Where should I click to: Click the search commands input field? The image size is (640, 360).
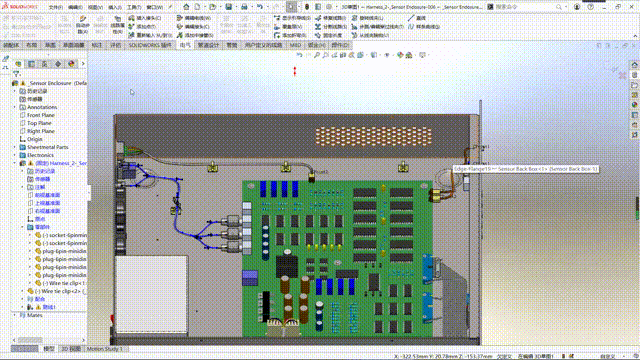524,7
